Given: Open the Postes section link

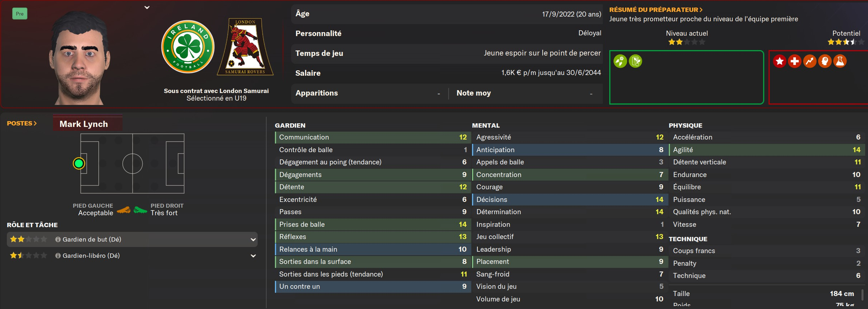Looking at the screenshot, I should (x=22, y=123).
